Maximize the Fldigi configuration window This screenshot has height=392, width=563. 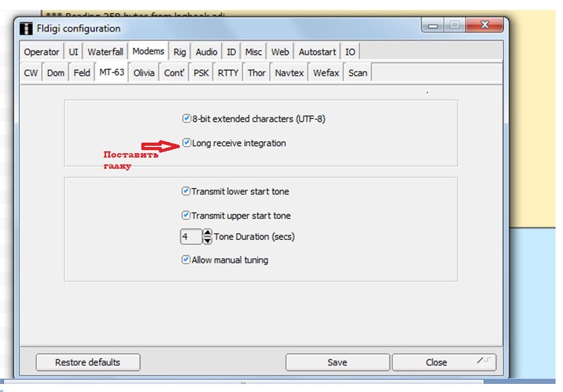coord(454,26)
